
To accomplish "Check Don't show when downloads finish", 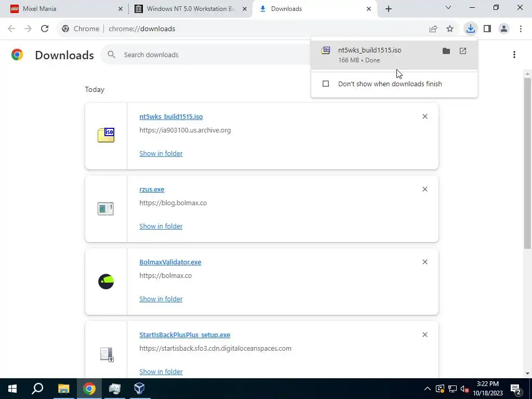I will (326, 84).
